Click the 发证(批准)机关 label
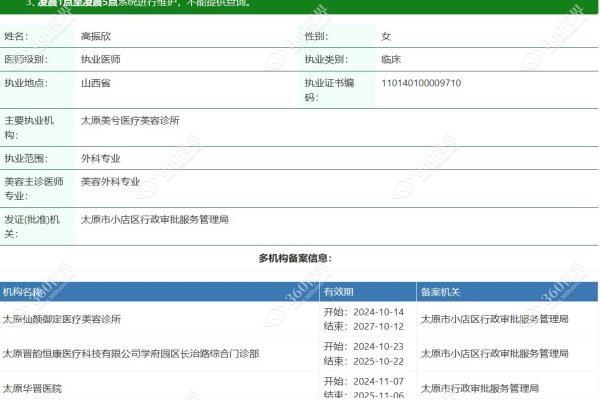Image resolution: width=600 pixels, height=400 pixels. [x=32, y=226]
